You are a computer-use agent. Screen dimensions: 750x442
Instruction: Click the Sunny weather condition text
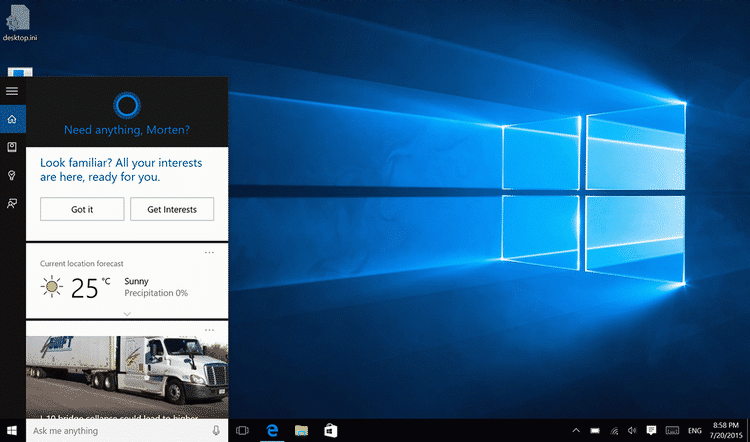pyautogui.click(x=136, y=281)
